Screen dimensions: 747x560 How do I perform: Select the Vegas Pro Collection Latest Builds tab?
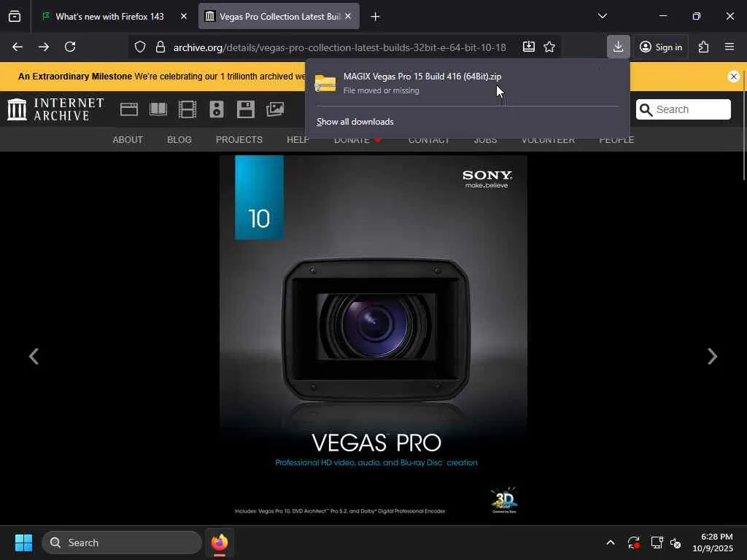[279, 16]
